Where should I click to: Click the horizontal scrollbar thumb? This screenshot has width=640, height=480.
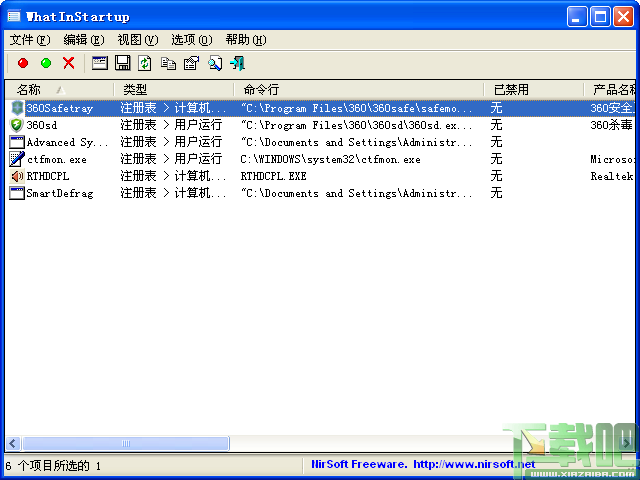point(126,443)
